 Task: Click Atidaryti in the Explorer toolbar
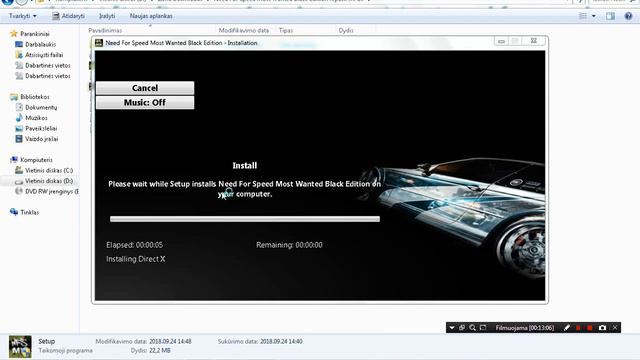coord(69,16)
